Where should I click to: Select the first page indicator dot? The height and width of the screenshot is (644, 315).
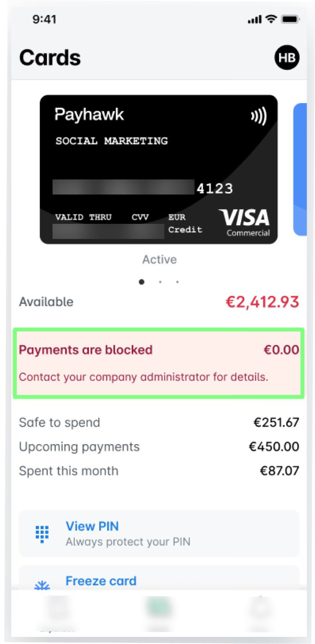pos(142,282)
